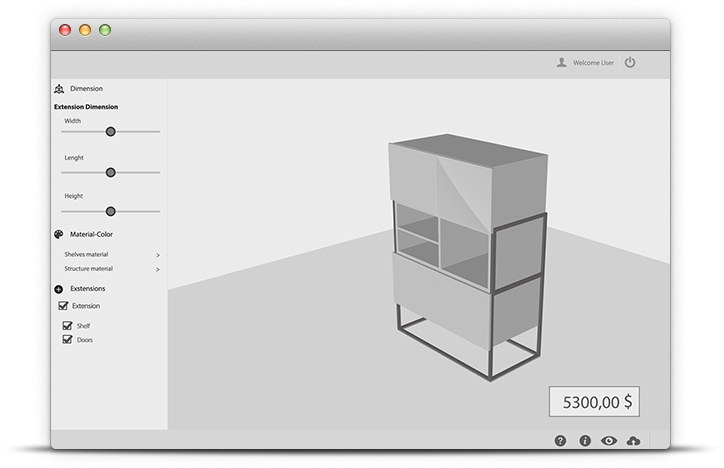Expand Shelves material arrow
Viewport: 724px width, 468px height.
click(158, 255)
